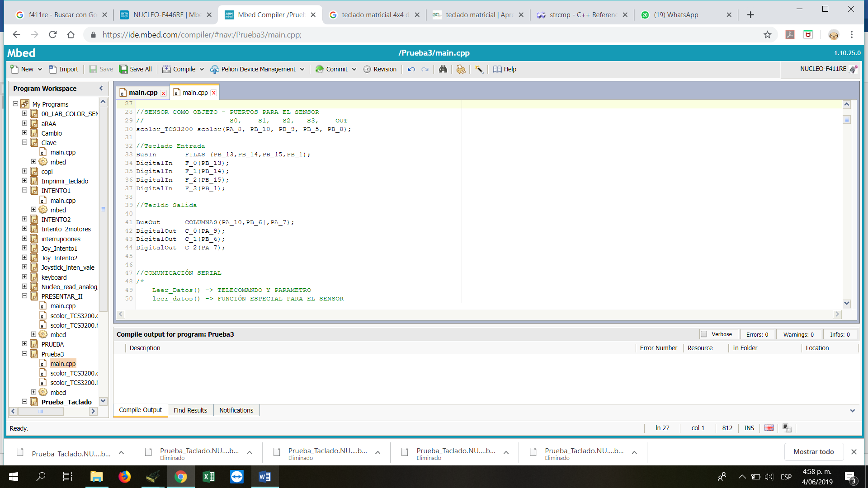Click the format code wand icon
This screenshot has width=868, height=488.
point(479,69)
